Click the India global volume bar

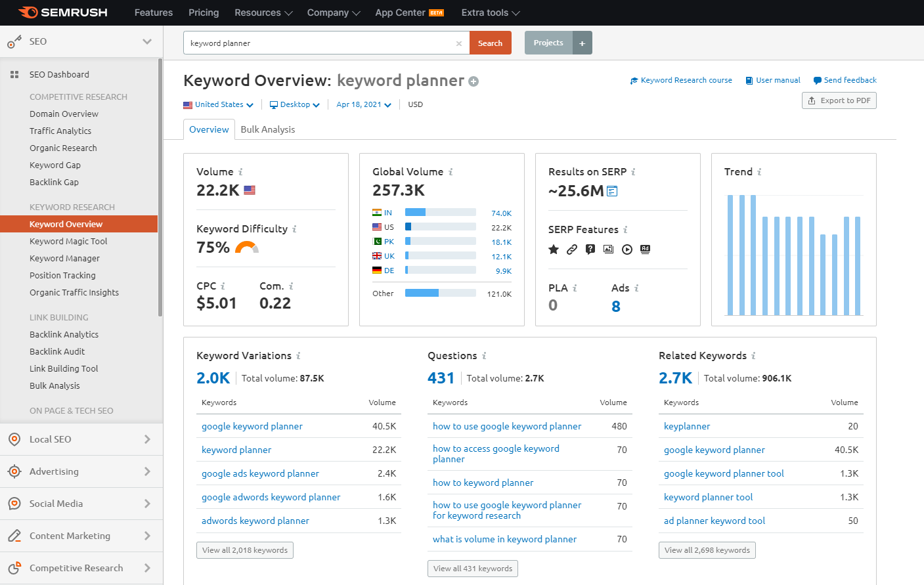441,212
